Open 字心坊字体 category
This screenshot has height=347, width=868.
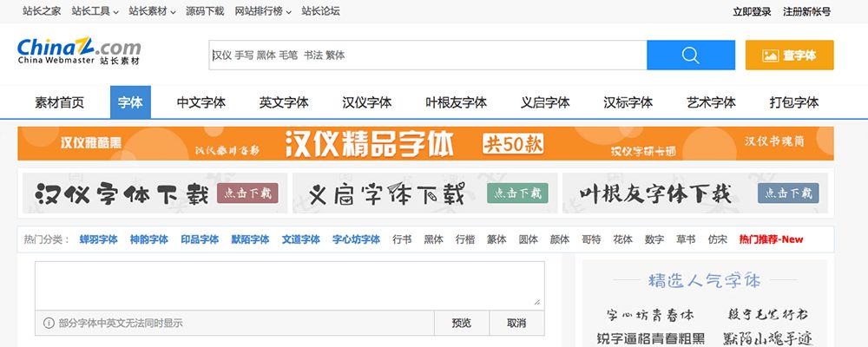(356, 239)
